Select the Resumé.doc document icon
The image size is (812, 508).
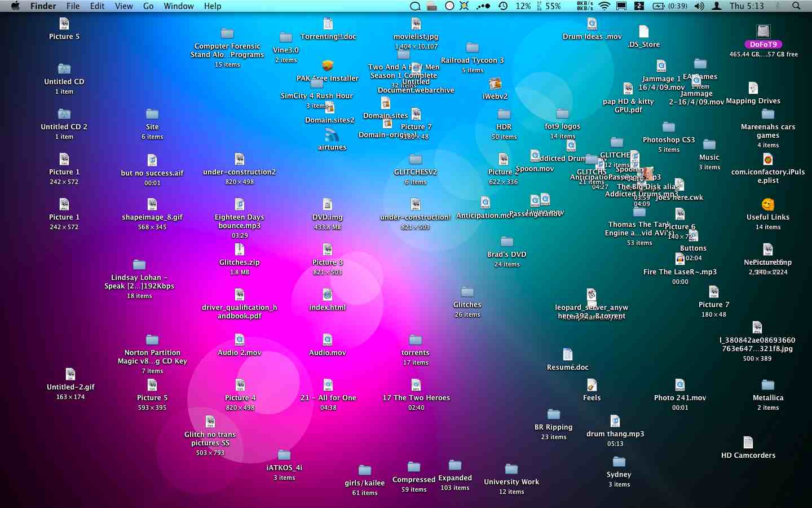pos(568,354)
